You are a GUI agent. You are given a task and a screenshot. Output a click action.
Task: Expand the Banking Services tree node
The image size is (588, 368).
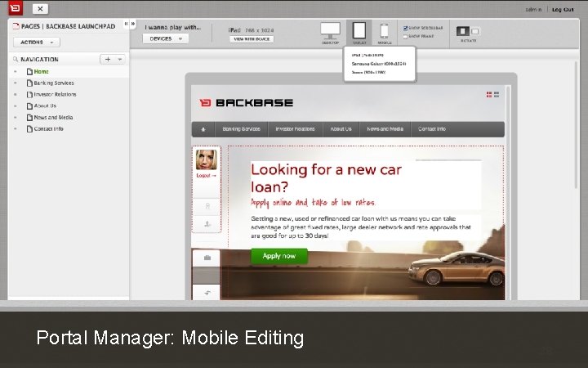point(16,83)
